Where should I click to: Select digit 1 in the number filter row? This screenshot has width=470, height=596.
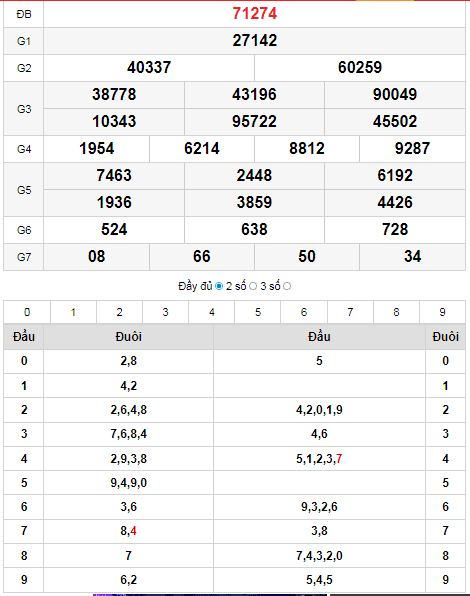pyautogui.click(x=73, y=312)
